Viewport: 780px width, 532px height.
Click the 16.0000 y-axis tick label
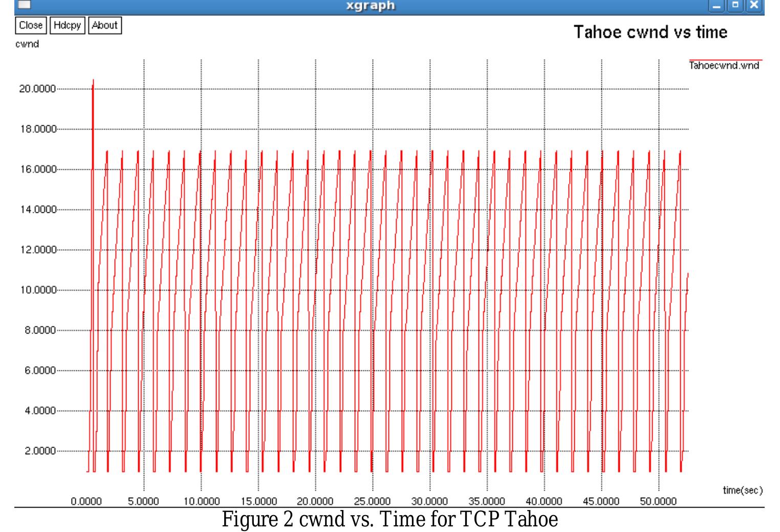[37, 169]
